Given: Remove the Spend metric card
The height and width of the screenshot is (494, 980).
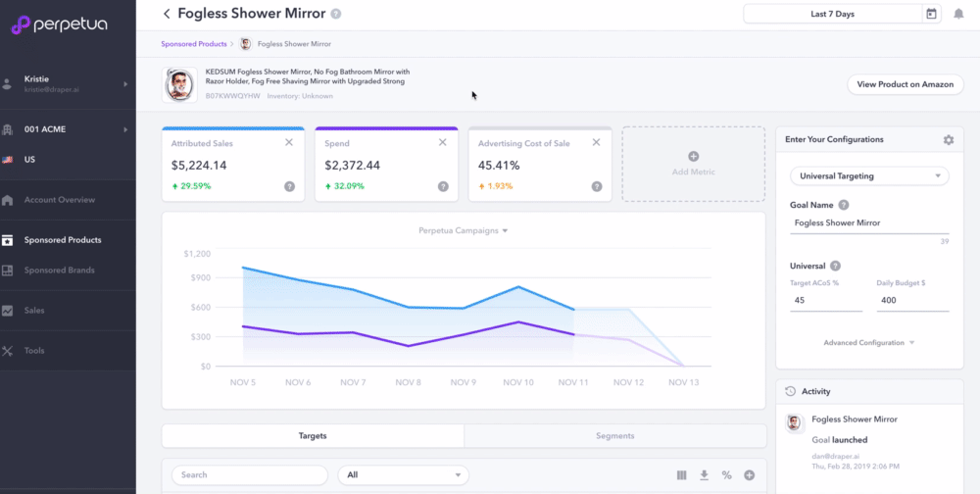Looking at the screenshot, I should pos(443,142).
